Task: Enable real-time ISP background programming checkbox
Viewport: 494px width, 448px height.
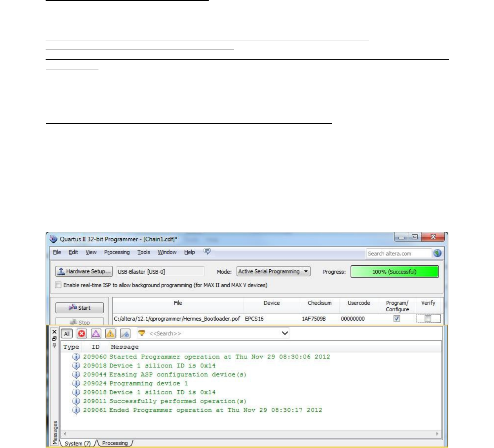Action: (x=58, y=285)
